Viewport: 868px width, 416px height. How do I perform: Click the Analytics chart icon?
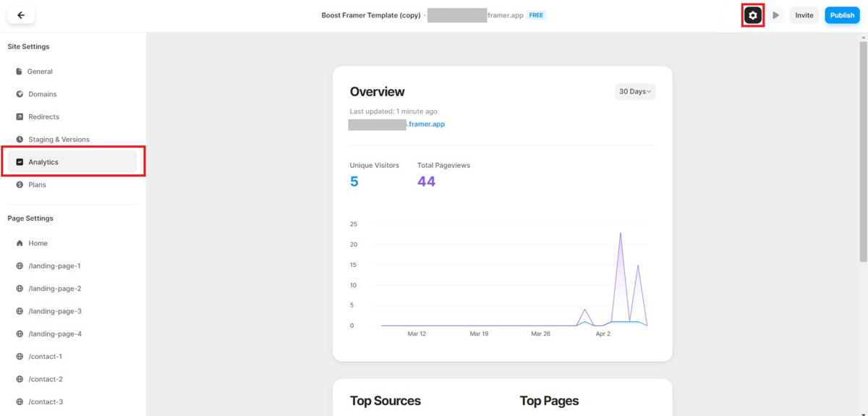[20, 162]
